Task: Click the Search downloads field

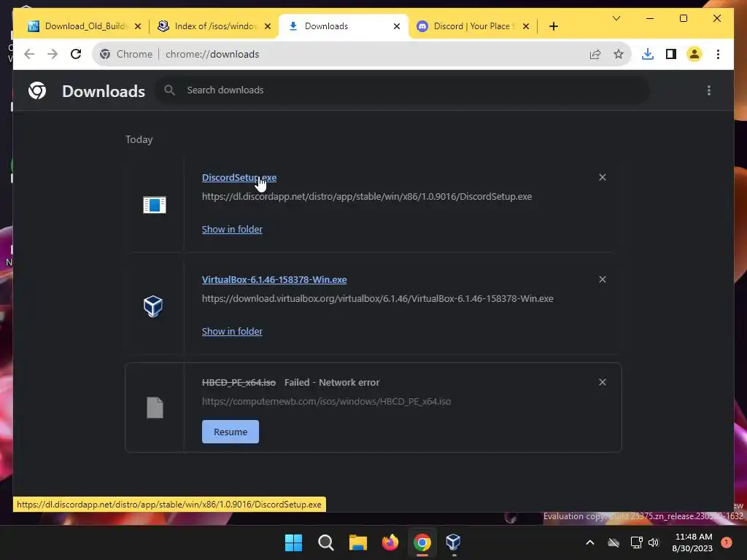Action: [x=402, y=90]
